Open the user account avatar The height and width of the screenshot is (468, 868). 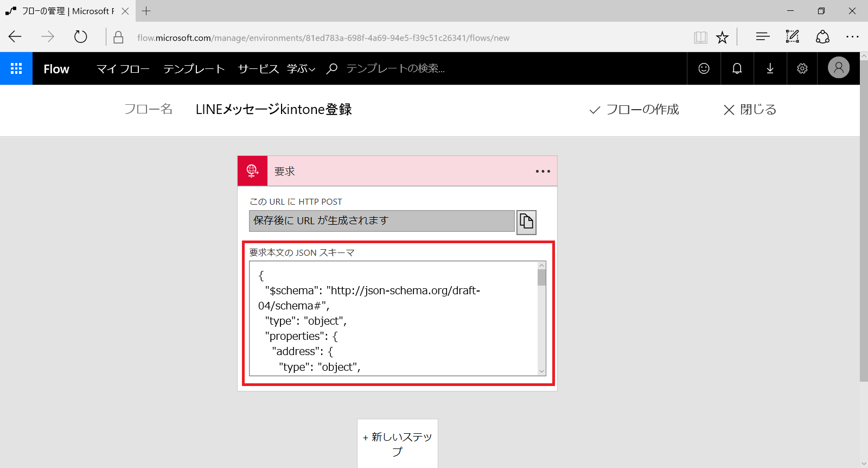pos(839,68)
